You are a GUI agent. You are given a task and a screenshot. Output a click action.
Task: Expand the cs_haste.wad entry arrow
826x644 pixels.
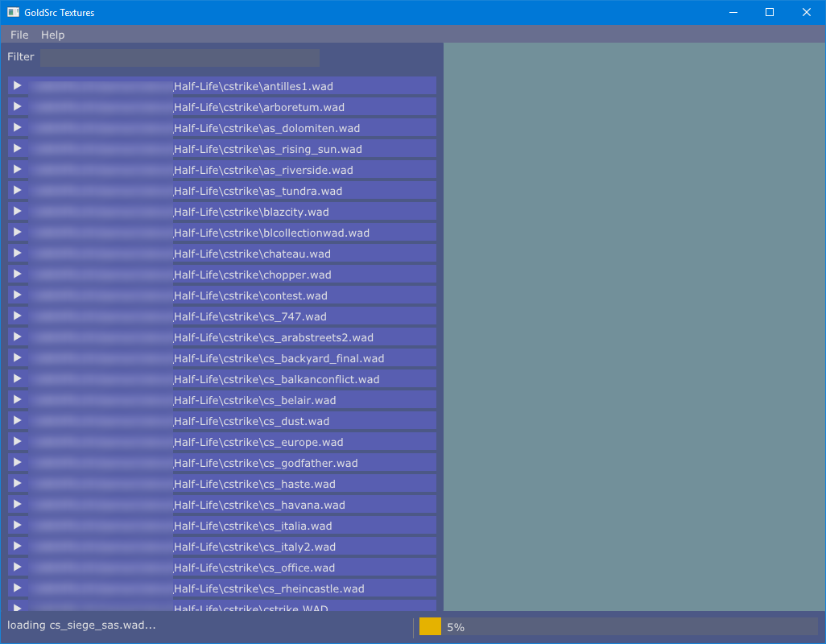18,483
